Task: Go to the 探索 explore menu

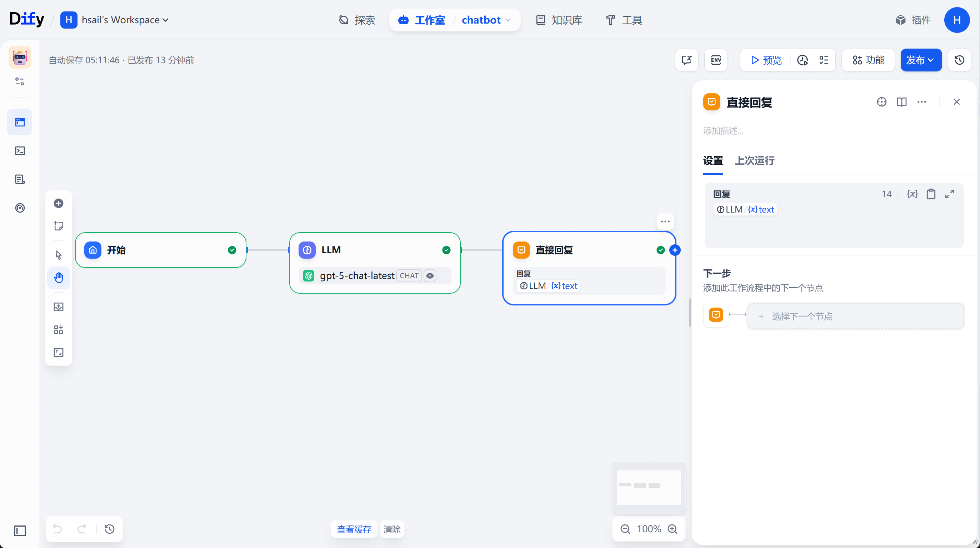Action: click(x=357, y=20)
